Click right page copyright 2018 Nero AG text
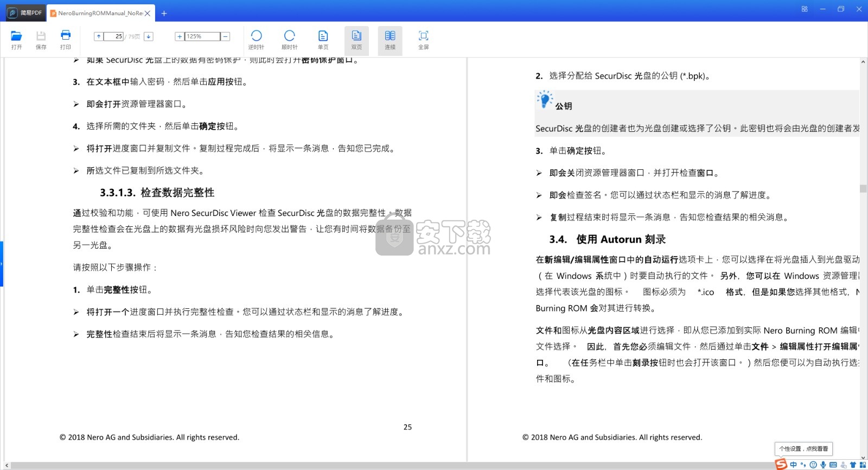The width and height of the screenshot is (868, 470). tap(612, 437)
